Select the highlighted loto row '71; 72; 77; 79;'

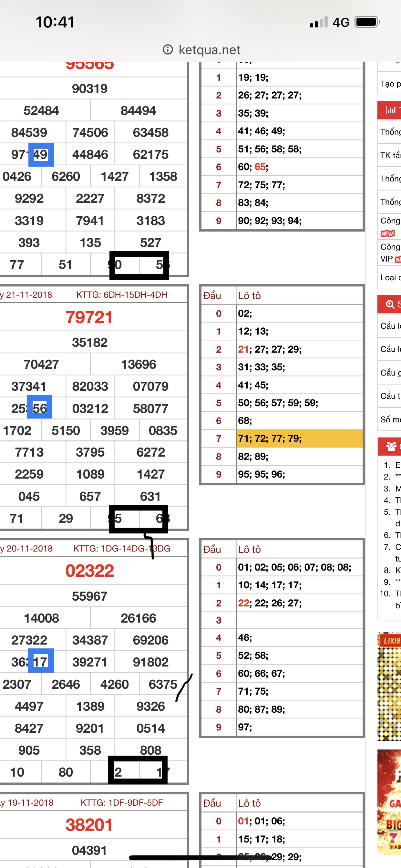pos(300,439)
